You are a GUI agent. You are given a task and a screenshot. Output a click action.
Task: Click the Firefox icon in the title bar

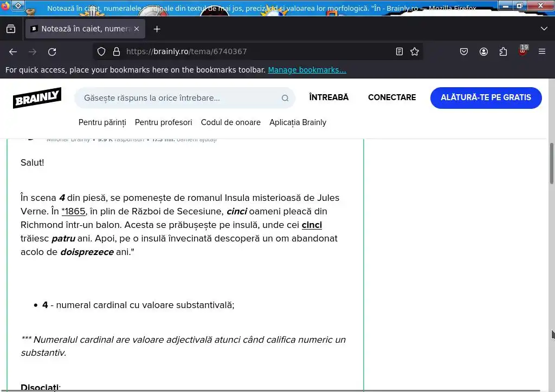(x=5, y=6)
